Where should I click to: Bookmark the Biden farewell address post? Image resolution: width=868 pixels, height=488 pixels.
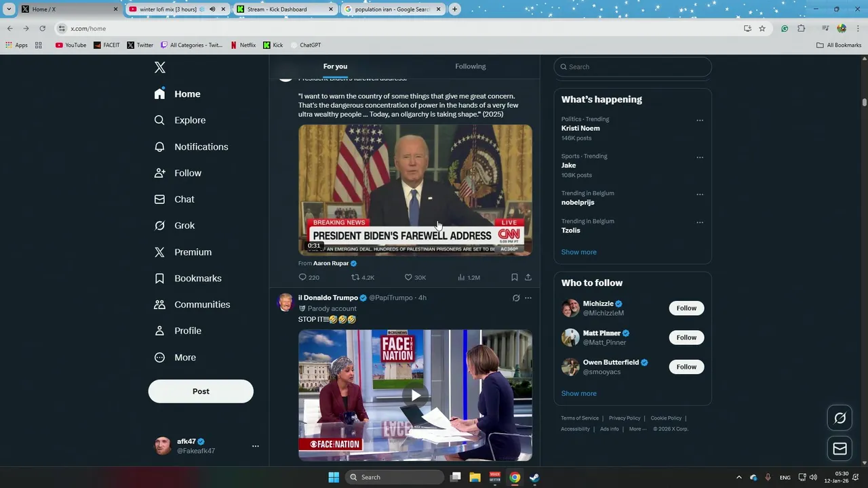515,277
